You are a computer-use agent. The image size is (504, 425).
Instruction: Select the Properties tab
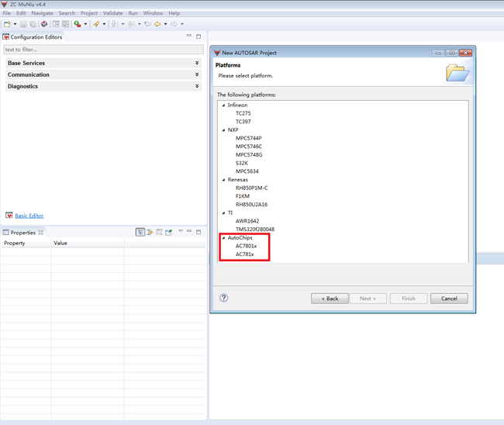[x=22, y=233]
